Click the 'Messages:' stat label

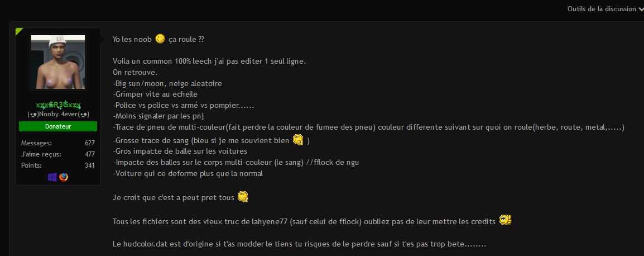tap(36, 143)
